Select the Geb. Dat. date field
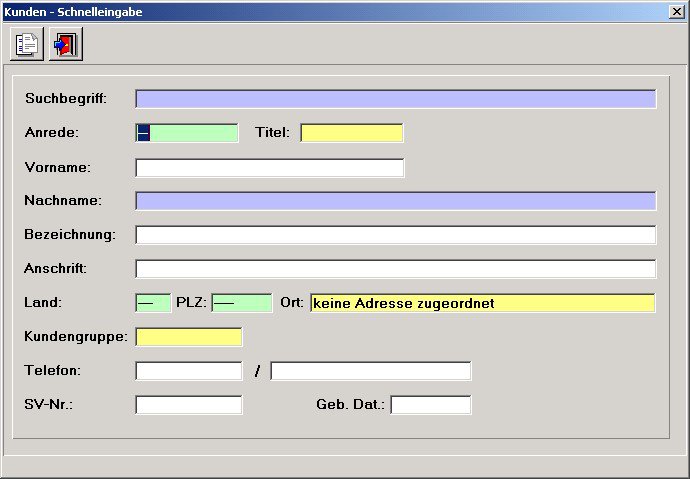Viewport: 690px width, 479px height. point(430,405)
